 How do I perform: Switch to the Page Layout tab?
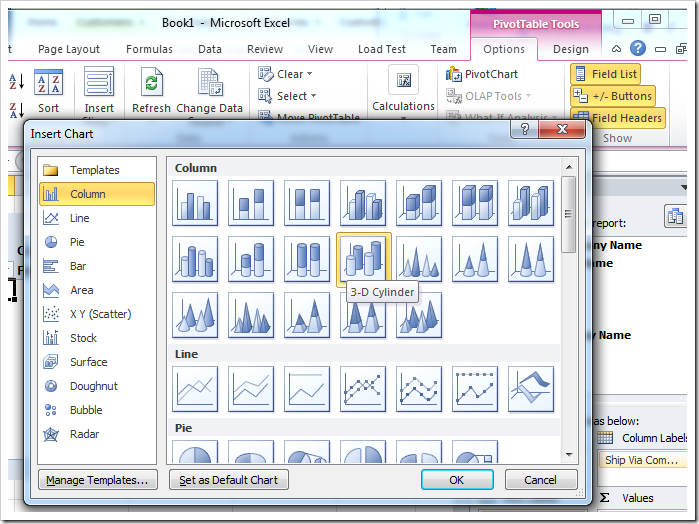[69, 49]
